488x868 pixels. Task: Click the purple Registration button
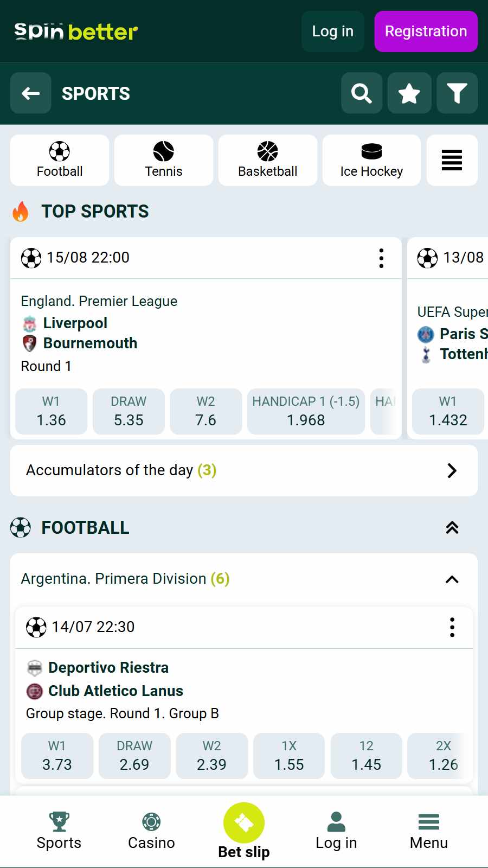pyautogui.click(x=426, y=31)
